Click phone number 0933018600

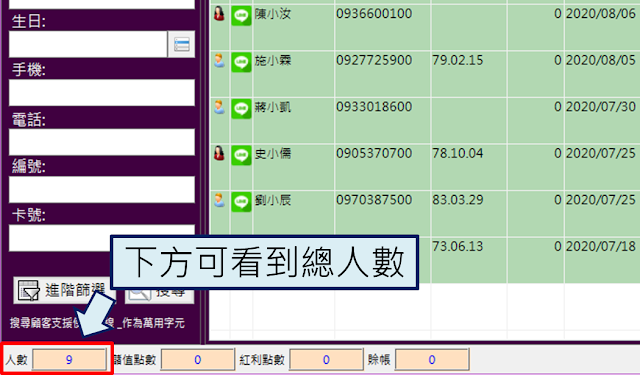tap(374, 107)
